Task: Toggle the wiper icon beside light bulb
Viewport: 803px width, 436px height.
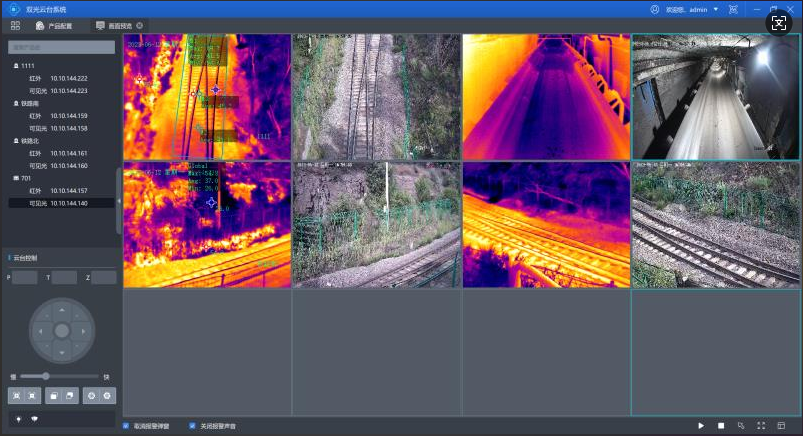Action: 34,419
